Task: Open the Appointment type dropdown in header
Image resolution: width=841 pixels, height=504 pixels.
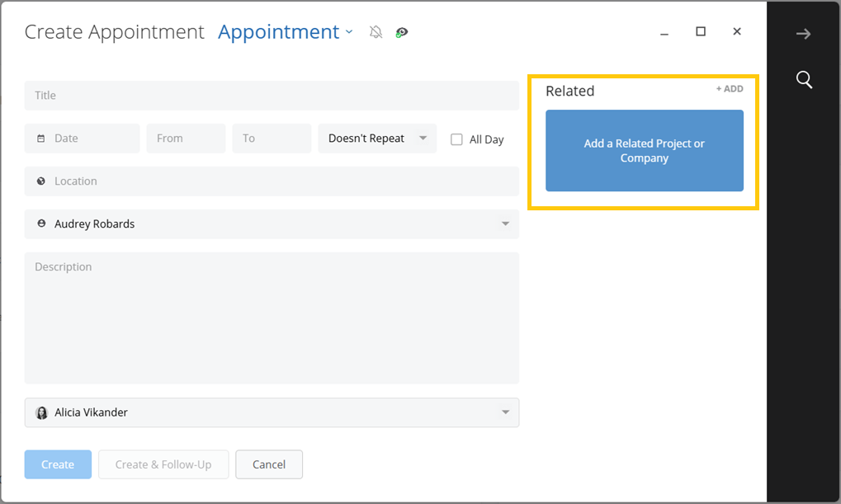Action: (286, 32)
